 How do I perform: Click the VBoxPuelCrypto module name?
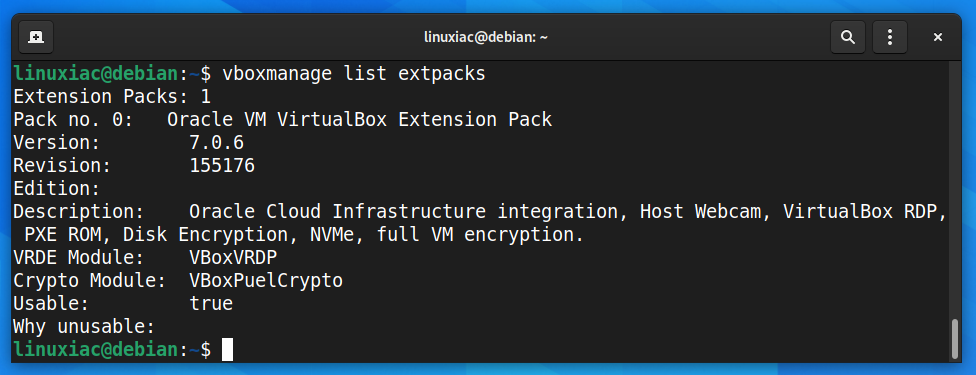(266, 280)
